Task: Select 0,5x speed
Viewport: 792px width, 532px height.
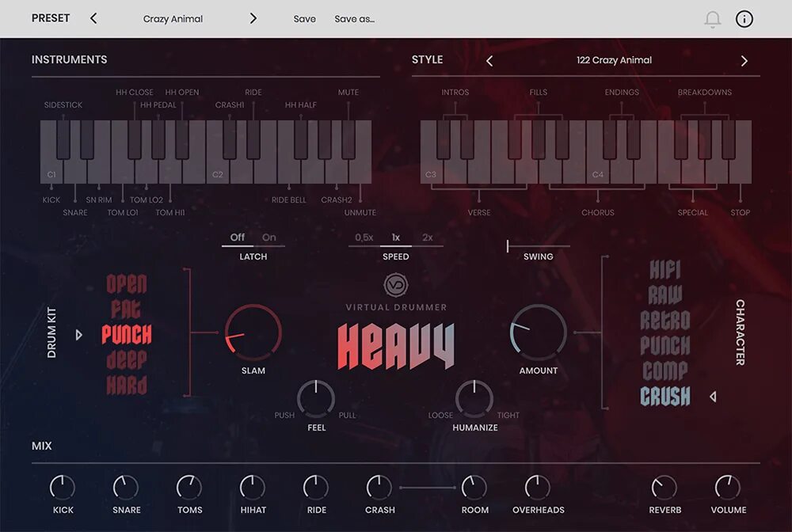Action: coord(364,237)
